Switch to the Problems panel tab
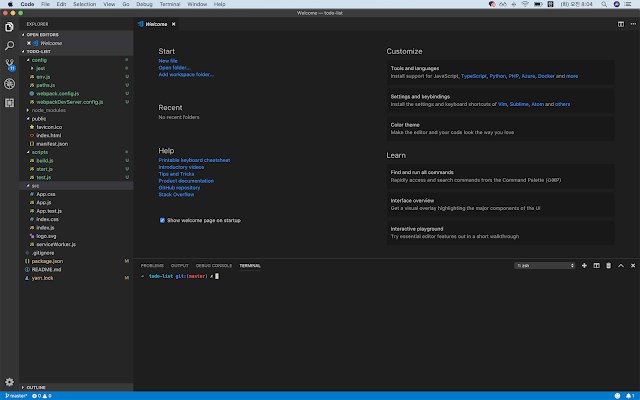The image size is (640, 400). pos(152,266)
